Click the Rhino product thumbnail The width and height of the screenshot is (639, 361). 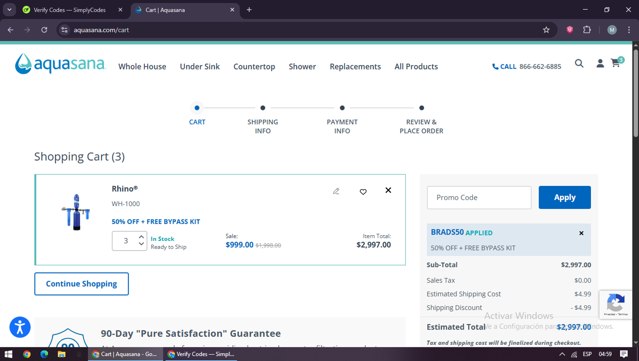click(76, 212)
